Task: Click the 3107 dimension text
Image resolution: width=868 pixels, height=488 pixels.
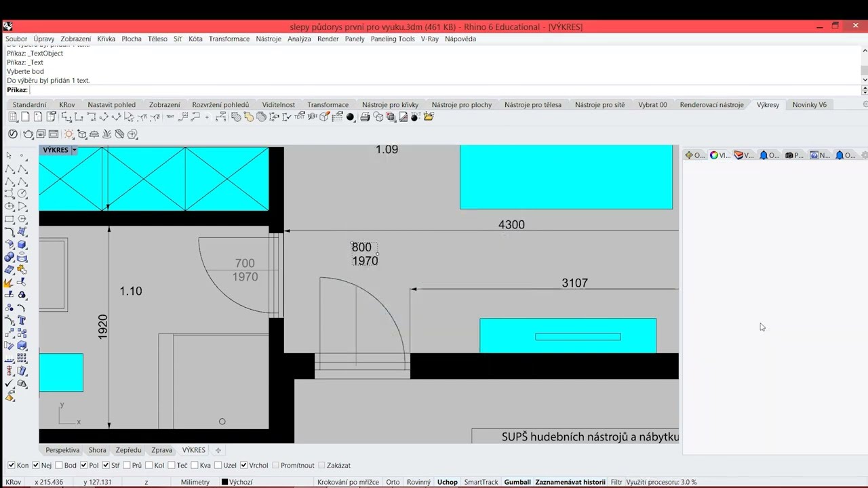Action: point(574,283)
